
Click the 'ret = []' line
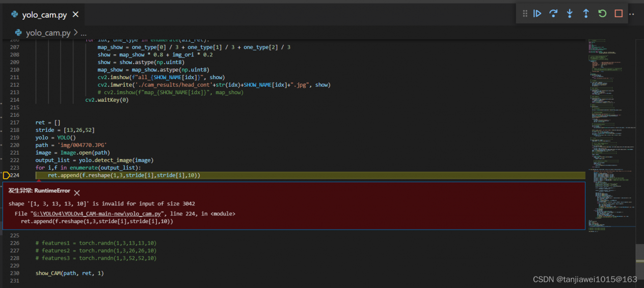pos(48,122)
